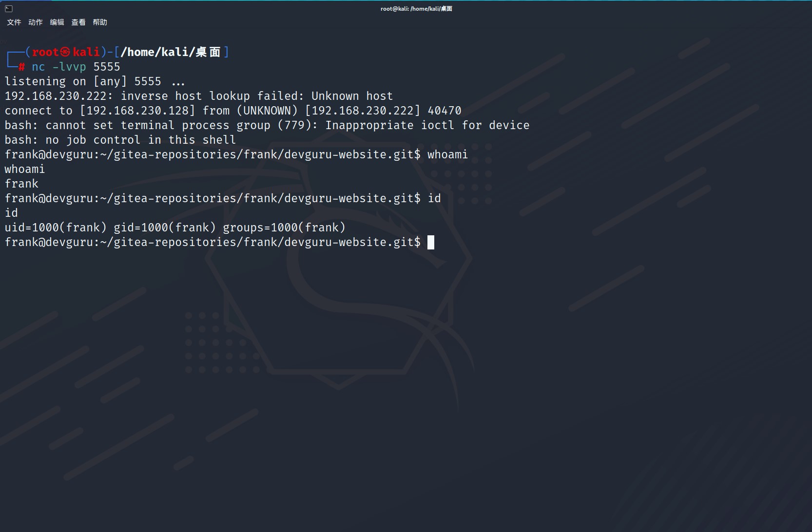Image resolution: width=812 pixels, height=532 pixels.
Task: Click the 'uid=1000(frank)' output line
Action: tap(175, 228)
